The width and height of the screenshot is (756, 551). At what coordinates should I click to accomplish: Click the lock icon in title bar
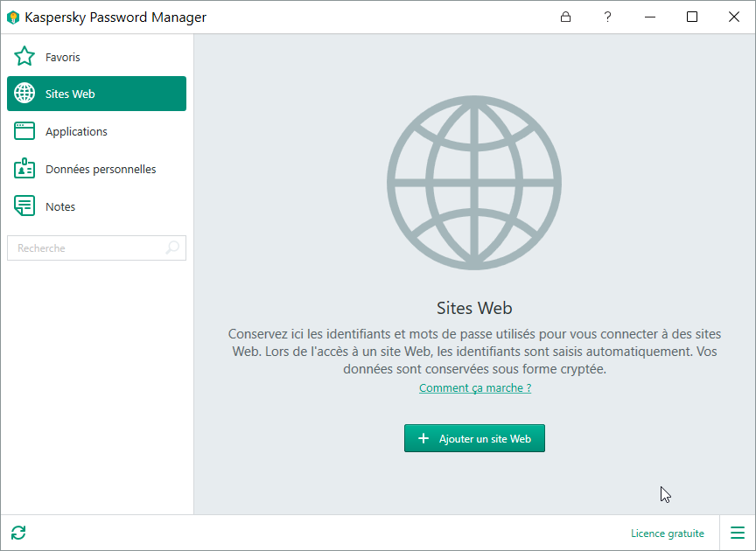tap(565, 17)
